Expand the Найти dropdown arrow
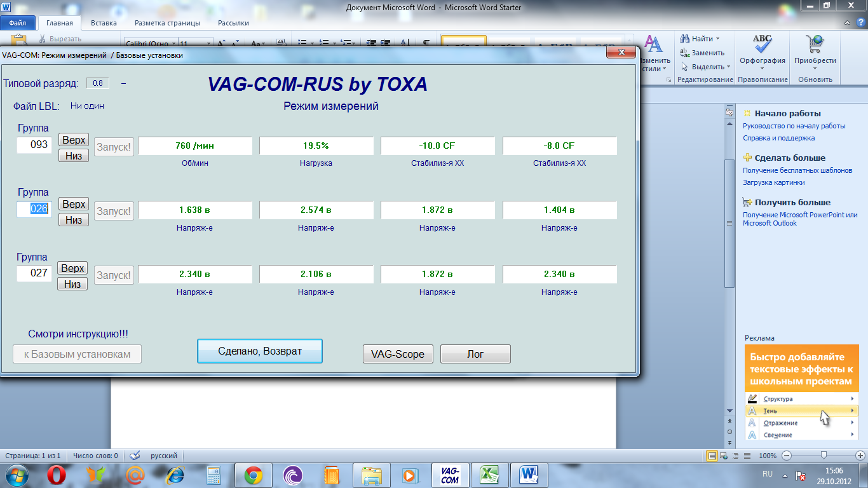This screenshot has width=868, height=488. tap(718, 39)
